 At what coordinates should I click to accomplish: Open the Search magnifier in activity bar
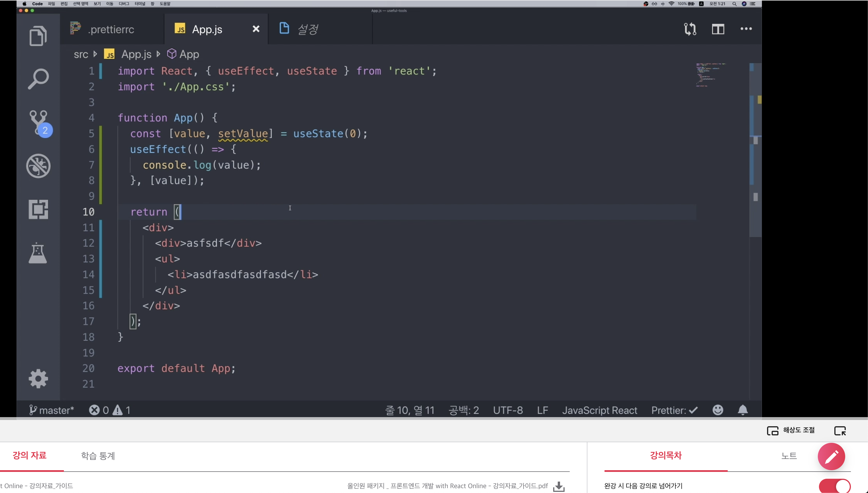[x=38, y=78]
